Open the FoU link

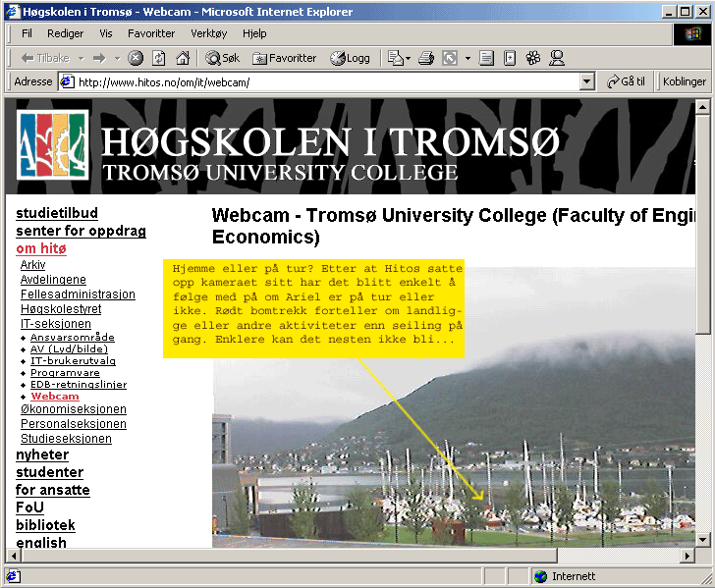tap(30, 508)
